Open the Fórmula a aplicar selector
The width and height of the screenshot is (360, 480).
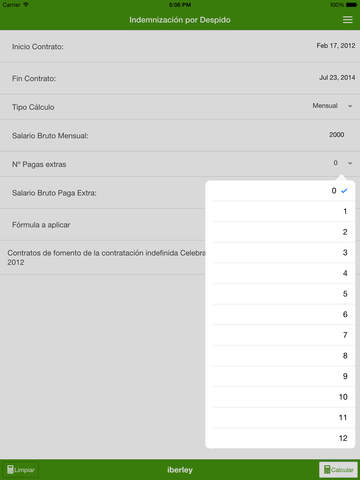[x=103, y=225]
